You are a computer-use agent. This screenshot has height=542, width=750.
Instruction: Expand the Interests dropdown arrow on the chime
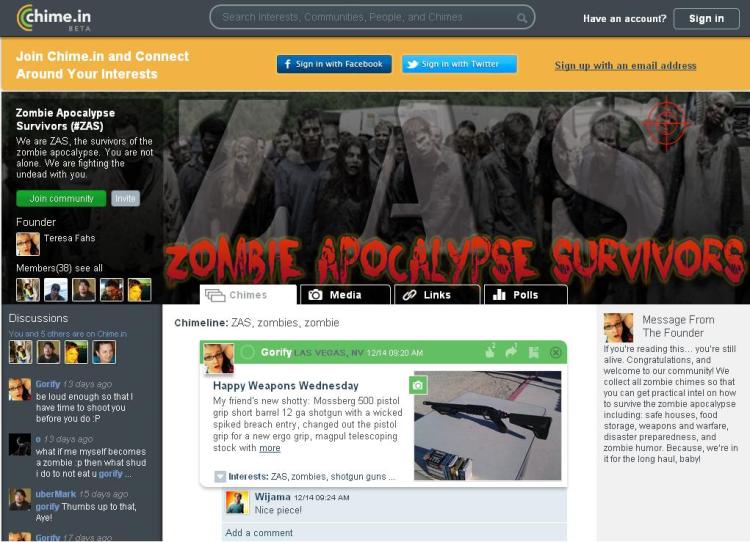pos(220,477)
